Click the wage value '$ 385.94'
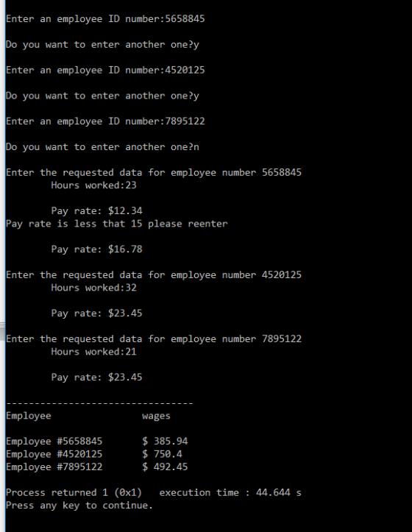Viewport: 412px width, 532px height. pos(165,441)
